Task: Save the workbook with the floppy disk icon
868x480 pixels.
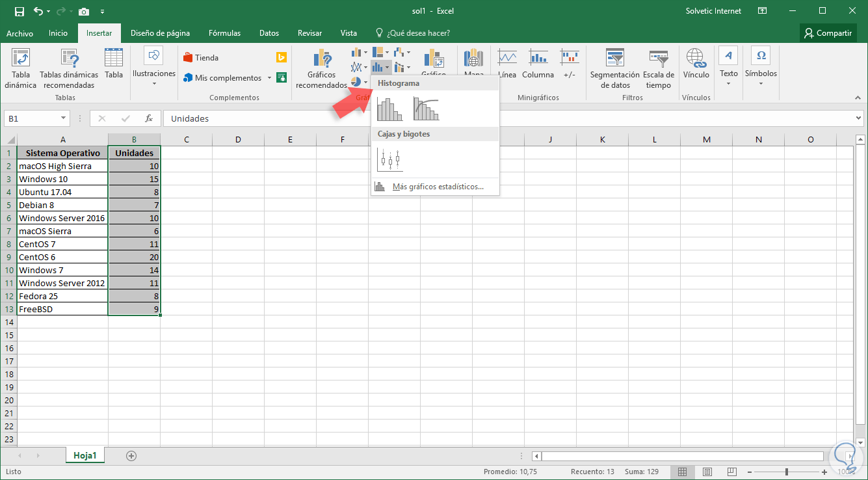Action: (20, 11)
